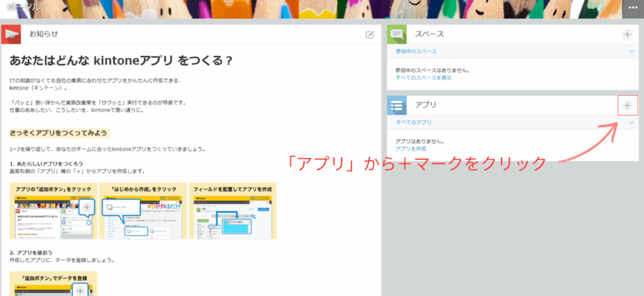Viewport: 644px width, 296px height.
Task: Click the お知らせ panel title
Action: (x=43, y=34)
